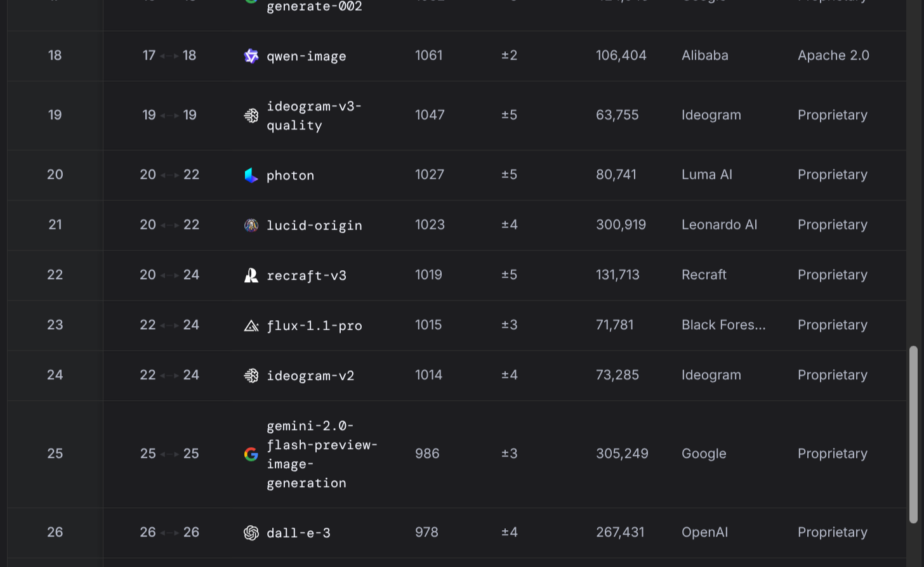Click the Black Forest Labs icon by flux-1.1-pro

(x=251, y=325)
